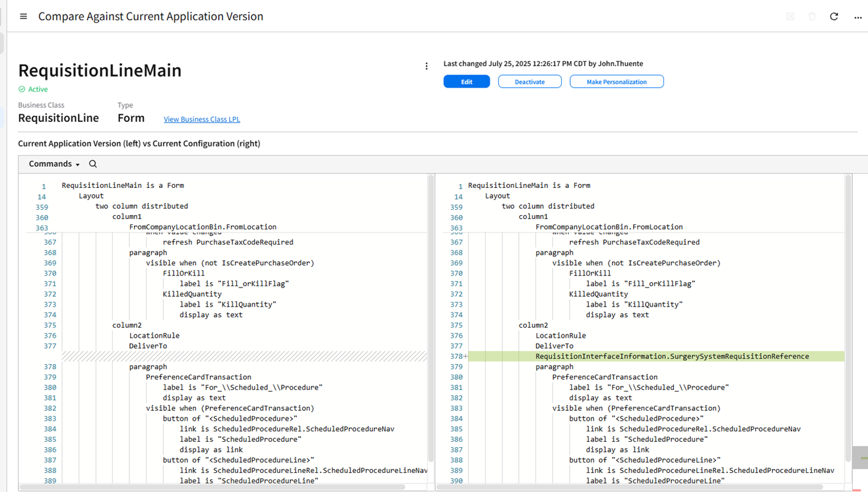This screenshot has height=492, width=868.
Task: Click line number 378+ in the right pane
Action: tap(458, 356)
